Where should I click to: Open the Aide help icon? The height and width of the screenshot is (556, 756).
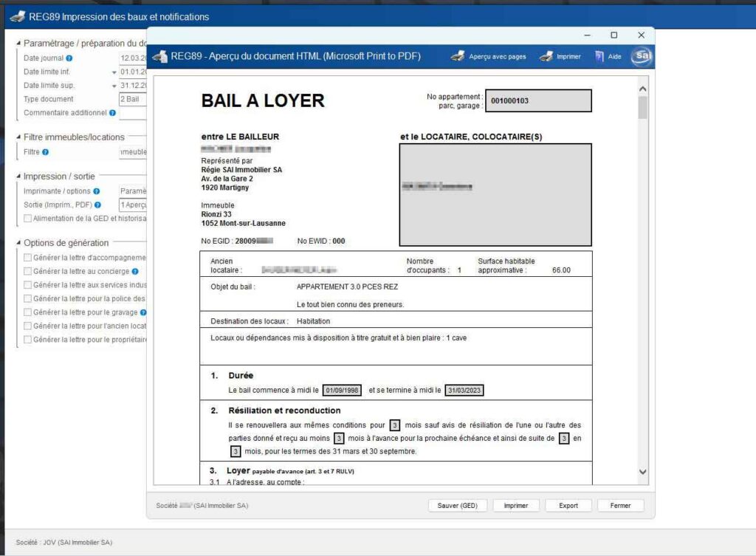click(599, 56)
